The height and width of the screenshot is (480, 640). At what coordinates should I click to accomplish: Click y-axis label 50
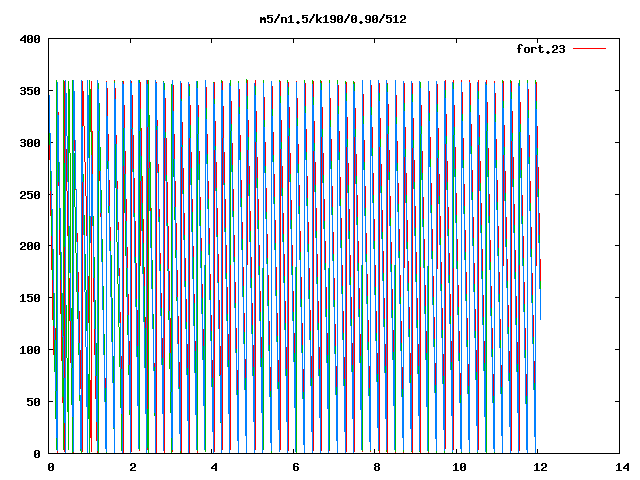point(33,402)
